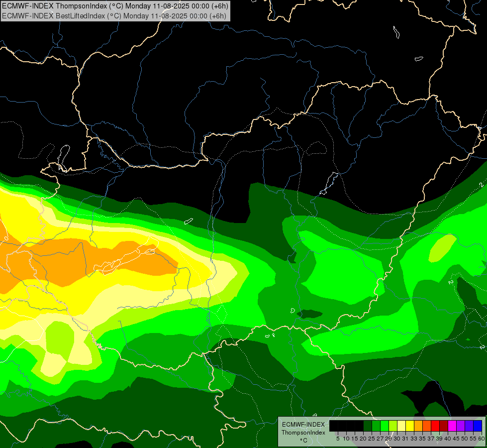Click the red-orange 35–37 legend swatch
The image size is (487, 448).
pos(427,426)
